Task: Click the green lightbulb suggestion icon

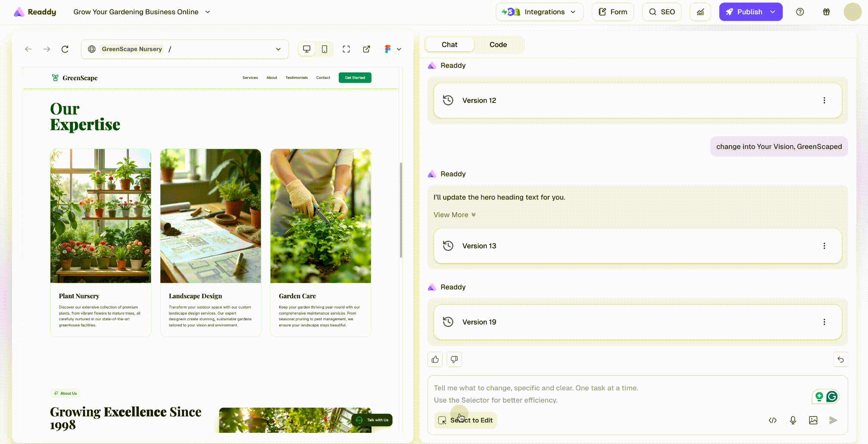Action: tap(819, 397)
